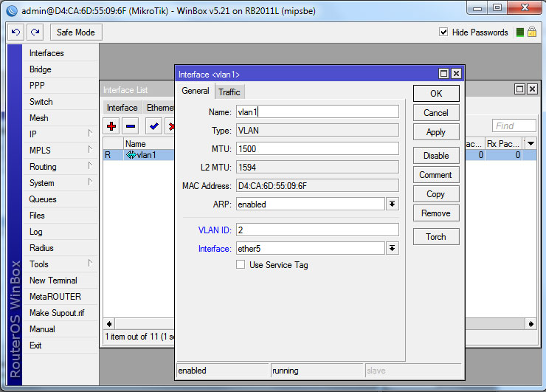Enable the Use Service Tag checkbox
The height and width of the screenshot is (392, 546).
click(241, 265)
